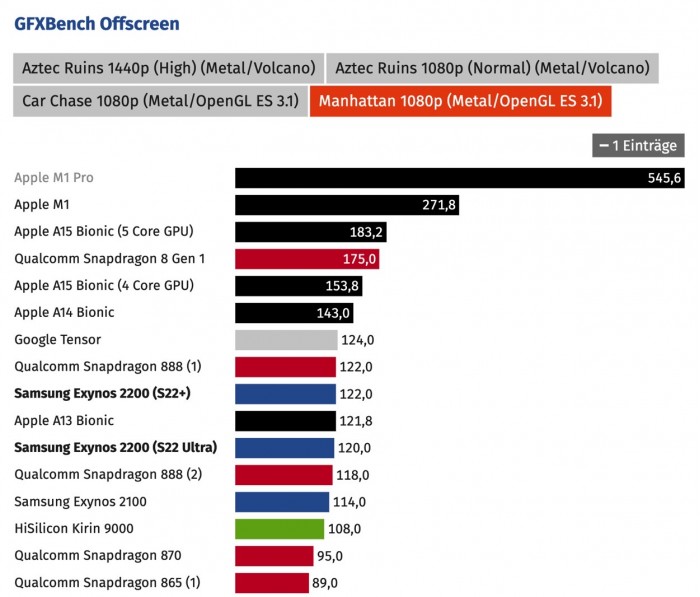Click the red Snapdragon 865 (1) bar
Viewport: 700px width, 597px height.
point(272,583)
